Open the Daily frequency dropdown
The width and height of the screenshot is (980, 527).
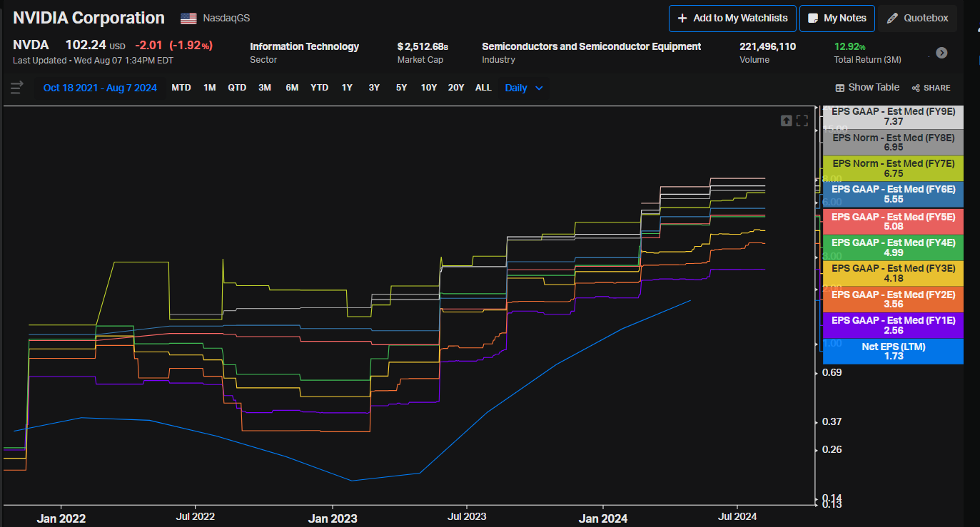click(524, 88)
